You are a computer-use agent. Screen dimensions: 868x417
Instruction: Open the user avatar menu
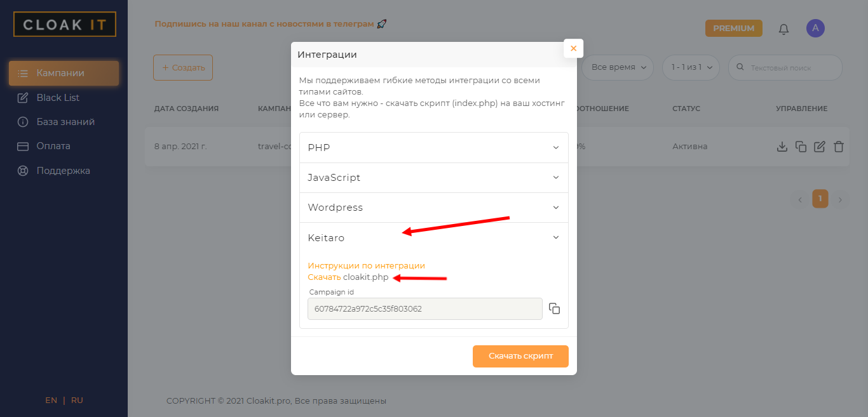pos(815,28)
